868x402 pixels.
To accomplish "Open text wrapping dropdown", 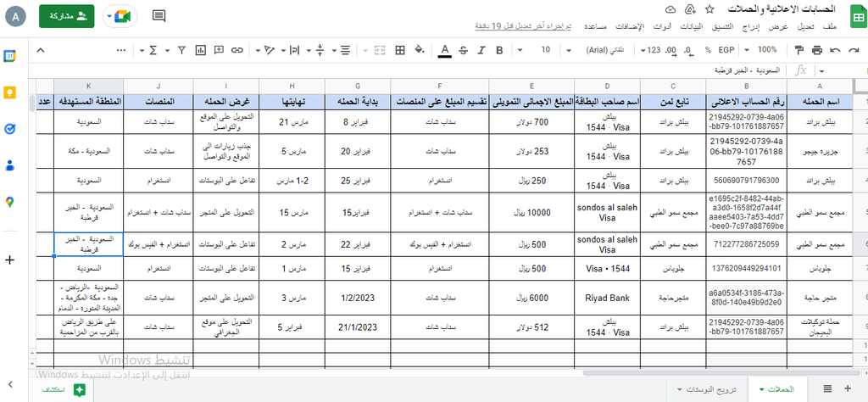I will (290, 50).
